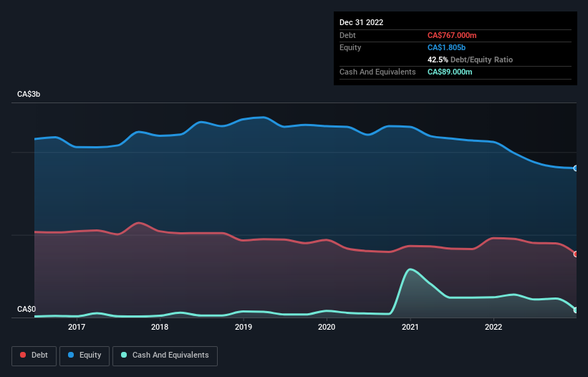Click the teal Cash endpoint marker
The image size is (588, 377).
[x=576, y=310]
